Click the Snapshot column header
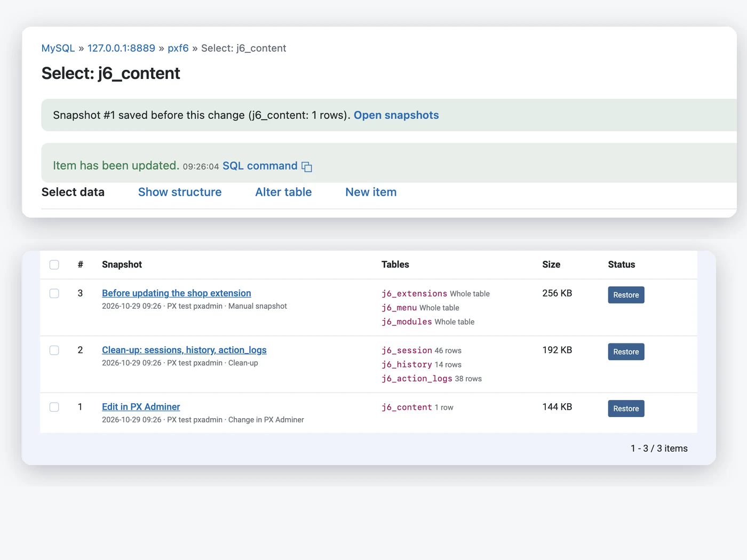Screen dimensions: 747x560 click(122, 265)
